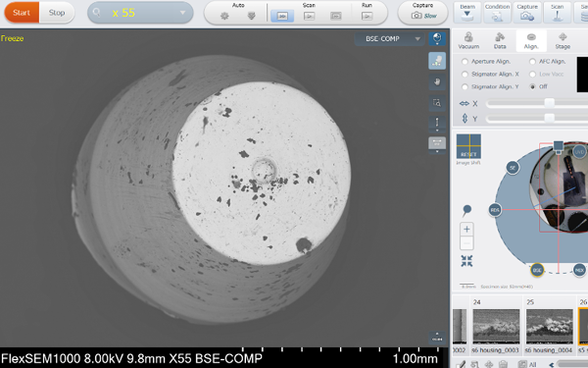Click the pin marker icon in stage map

[x=466, y=210]
